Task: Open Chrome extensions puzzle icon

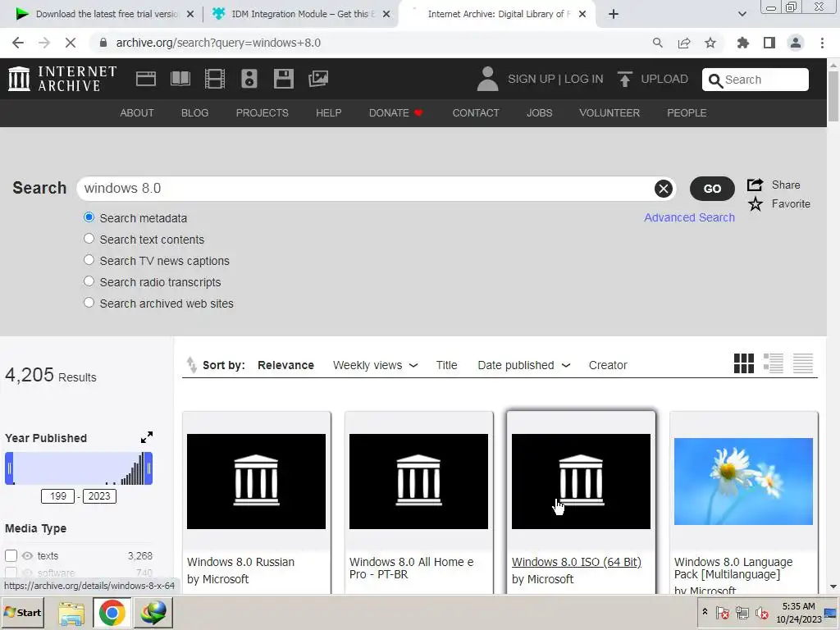Action: pyautogui.click(x=742, y=43)
